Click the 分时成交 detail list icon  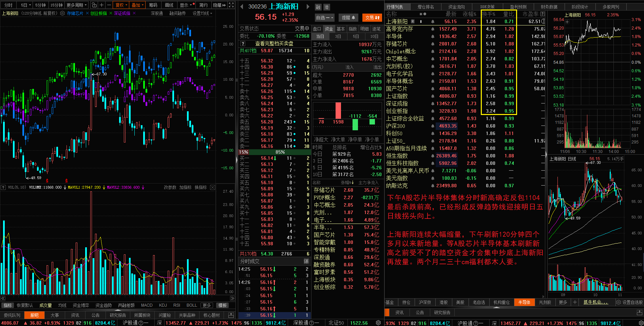point(306,261)
